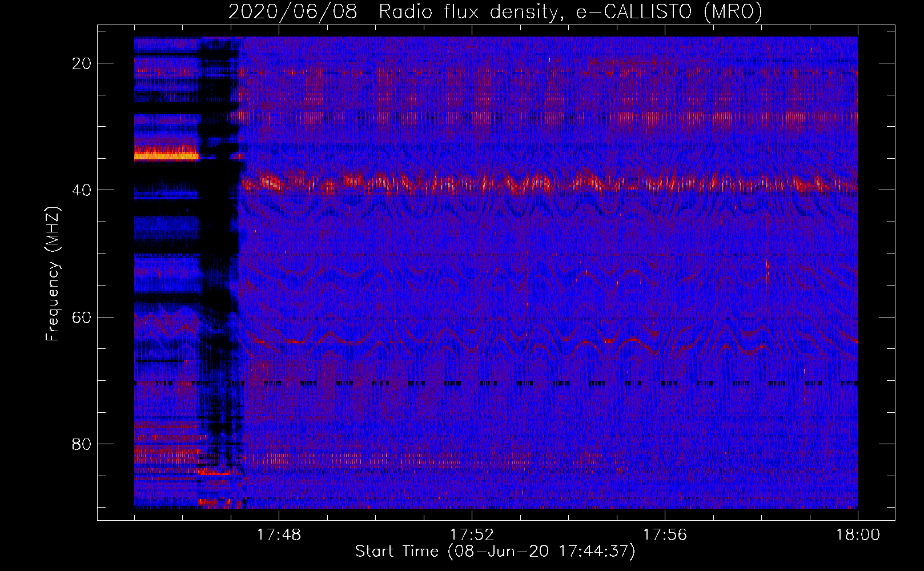This screenshot has height=571, width=924.
Task: Click the x-axis time label '17:48'
Action: [279, 535]
